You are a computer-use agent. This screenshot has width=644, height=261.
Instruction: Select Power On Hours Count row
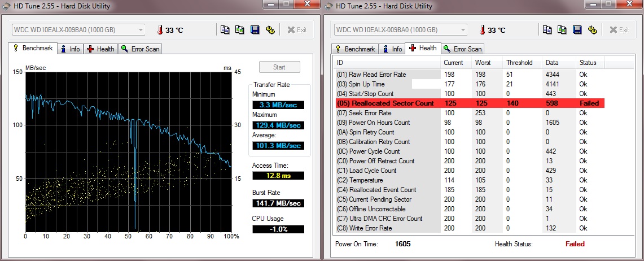(470, 123)
